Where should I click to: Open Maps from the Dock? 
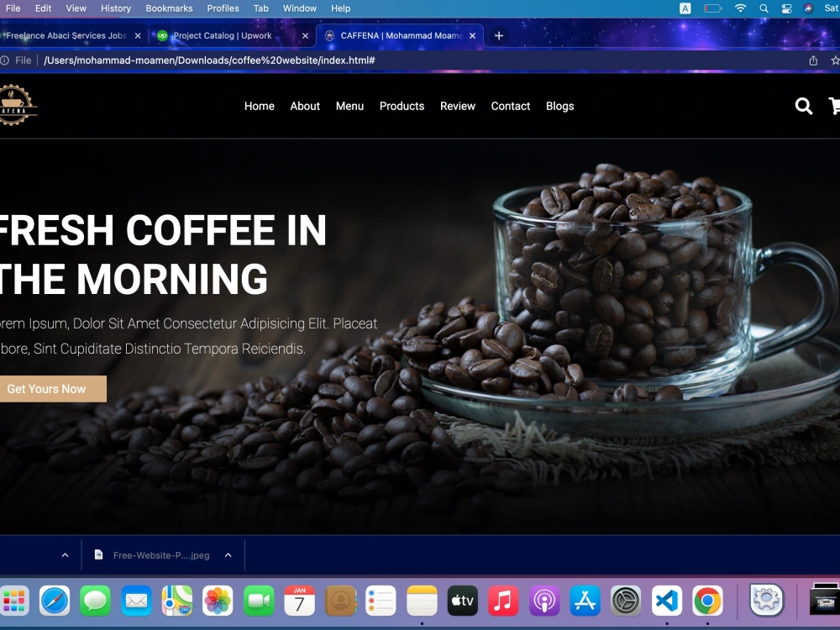[x=176, y=601]
